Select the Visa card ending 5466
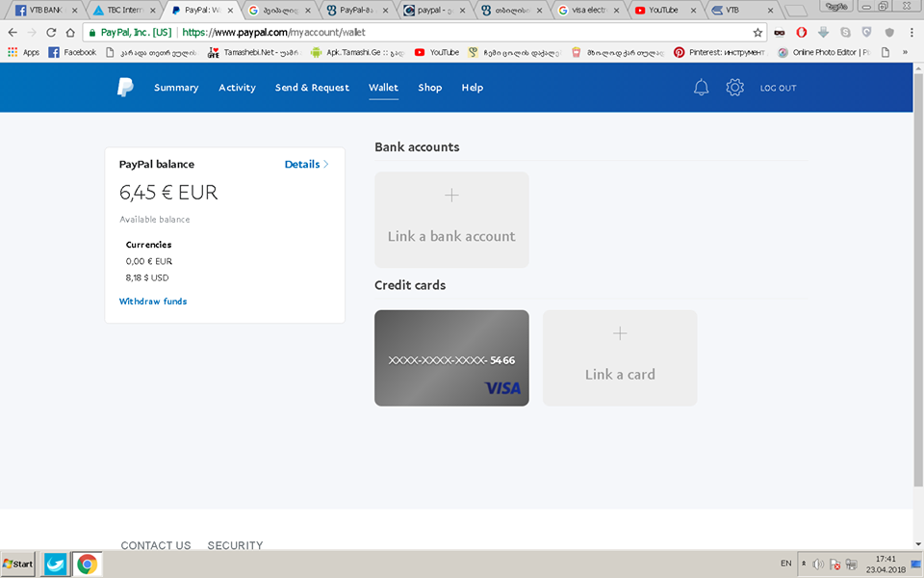924x578 pixels. coord(451,358)
